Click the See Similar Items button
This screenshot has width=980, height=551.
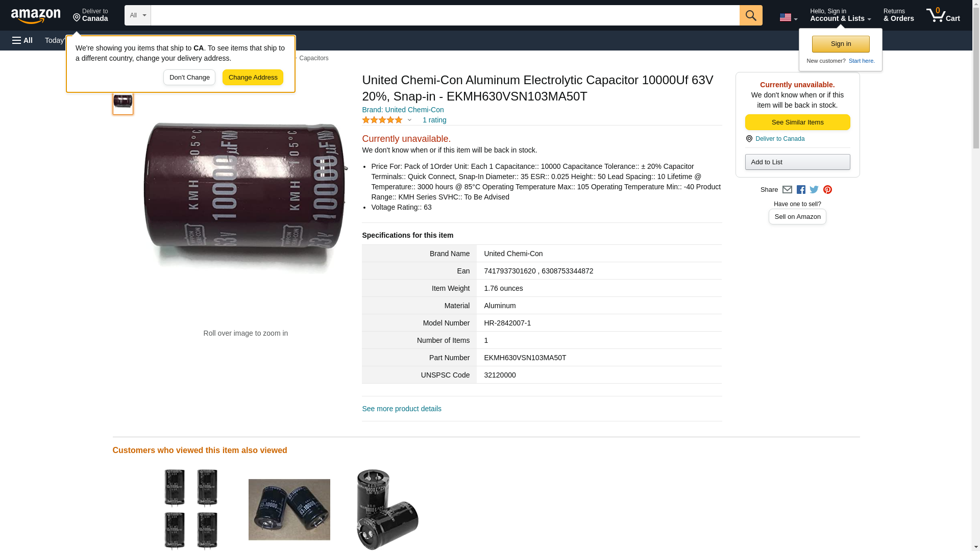[797, 122]
